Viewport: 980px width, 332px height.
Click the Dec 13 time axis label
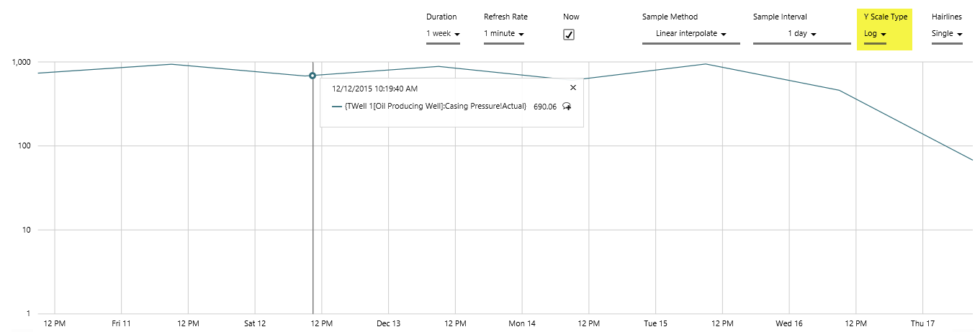[388, 324]
